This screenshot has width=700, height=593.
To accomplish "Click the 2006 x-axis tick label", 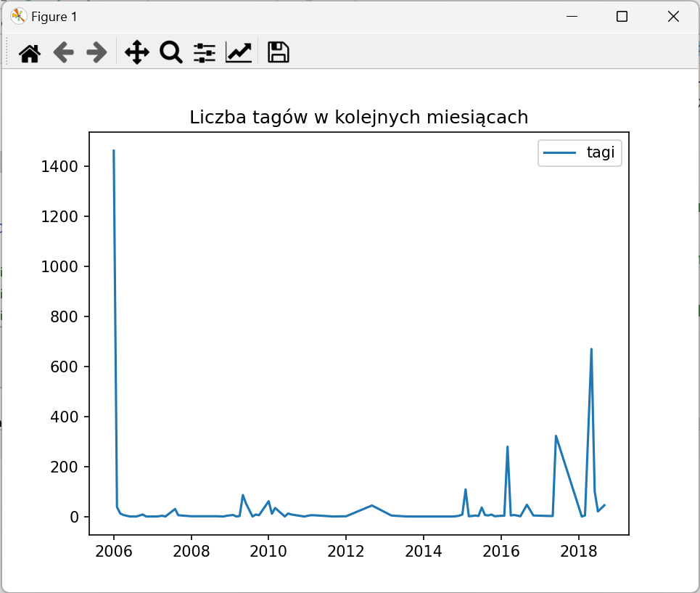I will (114, 549).
